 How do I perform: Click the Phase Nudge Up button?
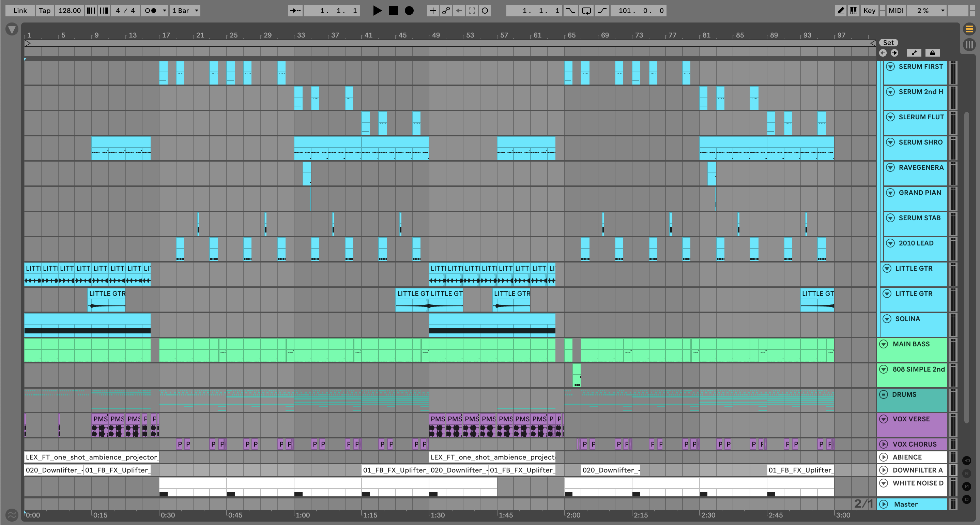pyautogui.click(x=104, y=11)
